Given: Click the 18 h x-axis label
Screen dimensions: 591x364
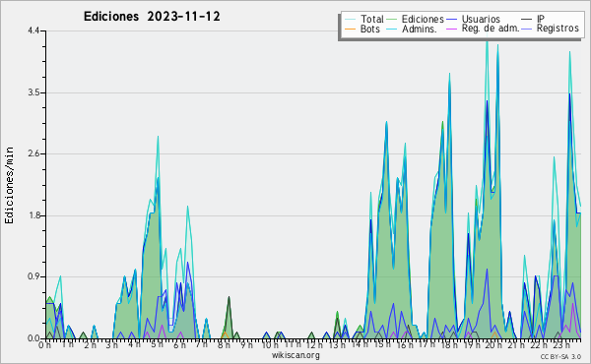Looking at the screenshot, I should (449, 345).
